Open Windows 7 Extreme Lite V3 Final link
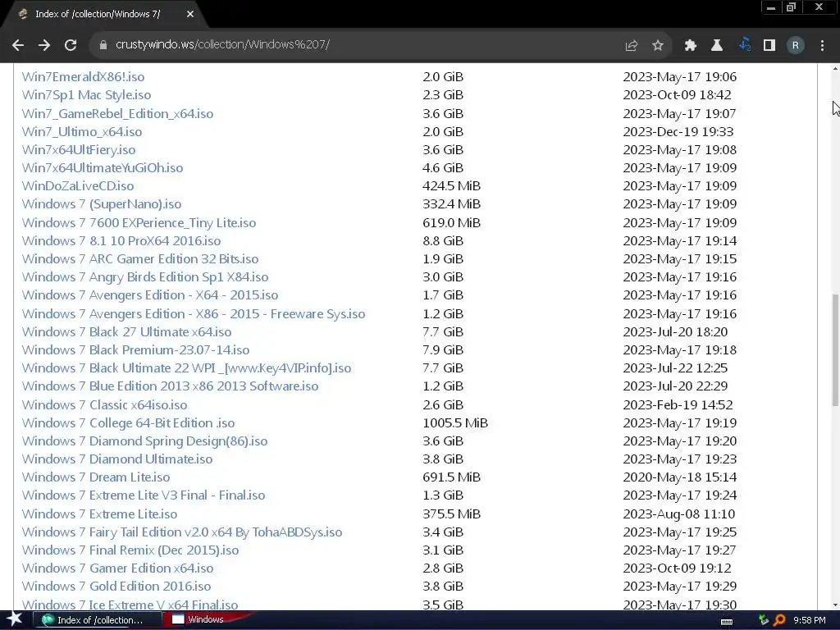The image size is (840, 630). pos(144,495)
